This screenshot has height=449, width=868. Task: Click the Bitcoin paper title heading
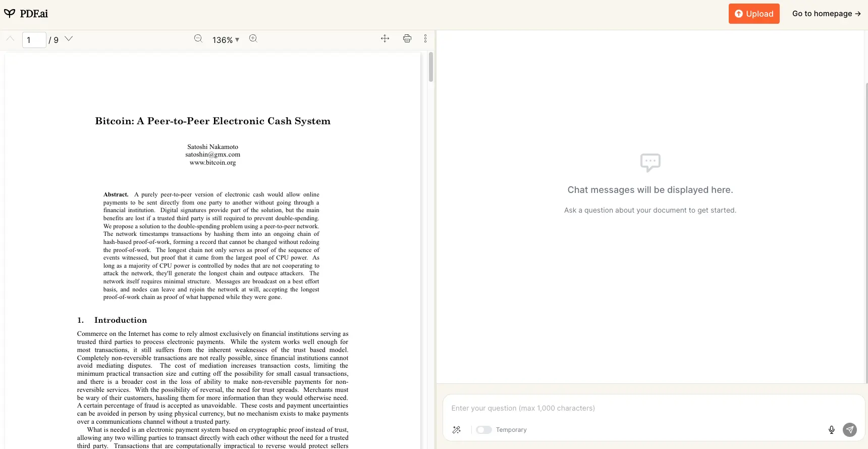212,121
